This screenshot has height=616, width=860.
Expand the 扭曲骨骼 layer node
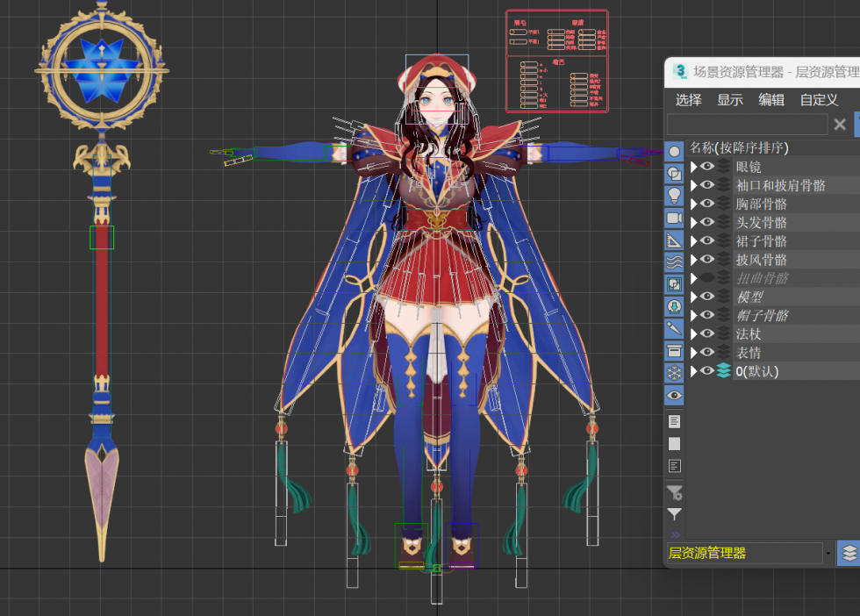pos(693,279)
